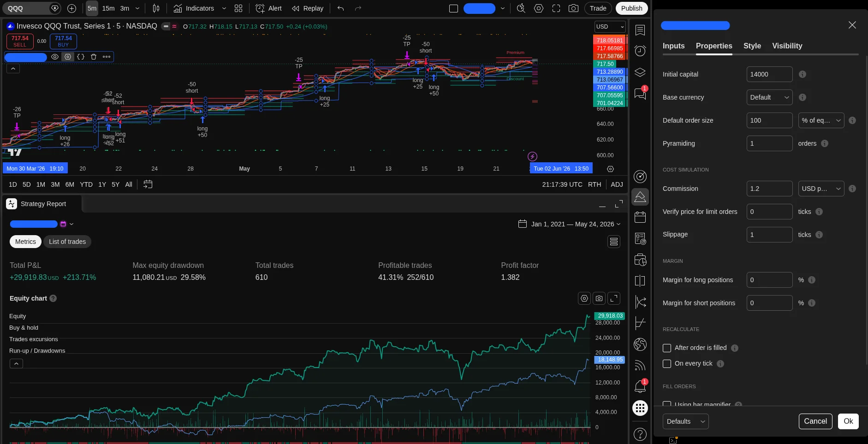Enable After order is filled checkbox
Viewport: 868px width, 444px height.
[667, 348]
